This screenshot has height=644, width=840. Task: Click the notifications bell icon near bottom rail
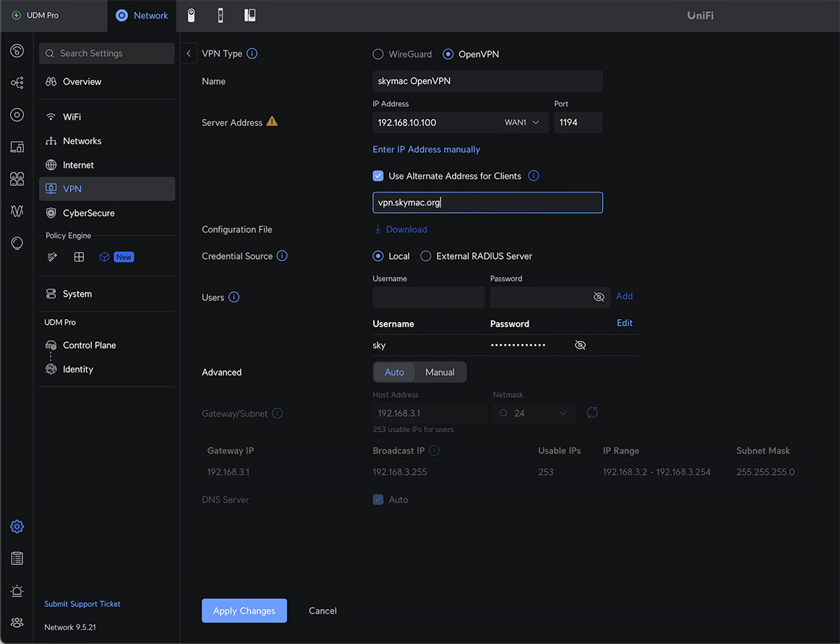click(17, 590)
